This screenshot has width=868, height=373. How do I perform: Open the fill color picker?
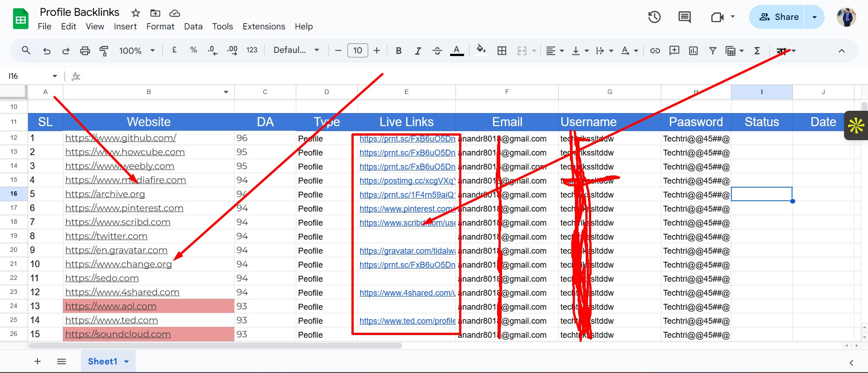coord(481,50)
